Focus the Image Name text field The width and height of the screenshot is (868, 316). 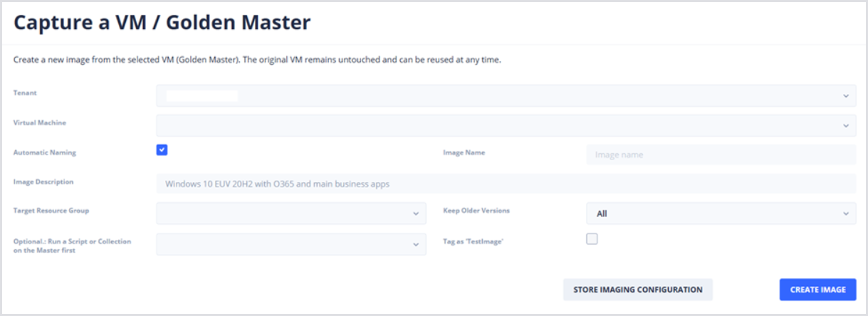click(721, 154)
